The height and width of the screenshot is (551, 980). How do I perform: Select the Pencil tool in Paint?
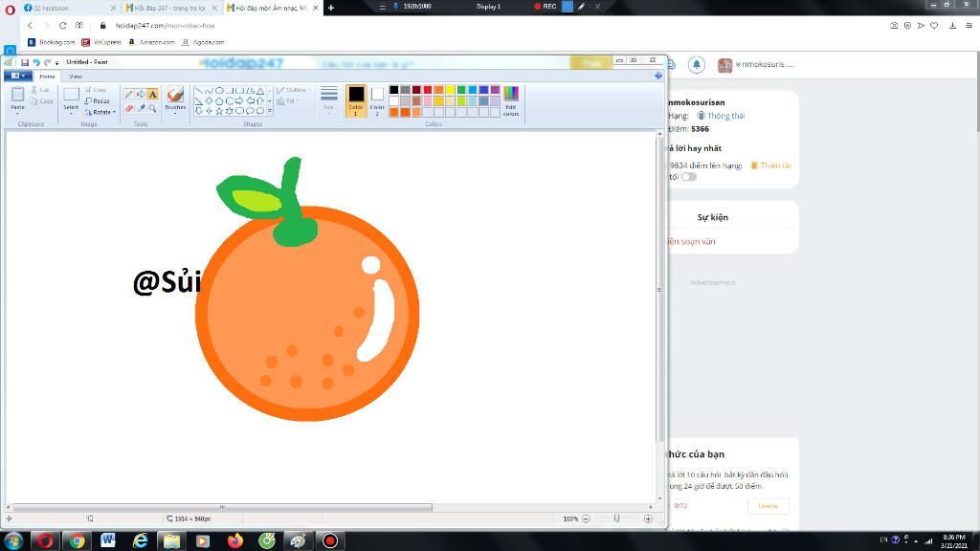tap(129, 95)
